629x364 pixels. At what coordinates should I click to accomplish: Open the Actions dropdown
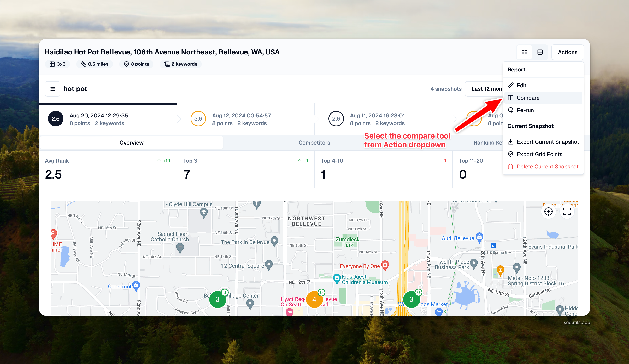567,52
